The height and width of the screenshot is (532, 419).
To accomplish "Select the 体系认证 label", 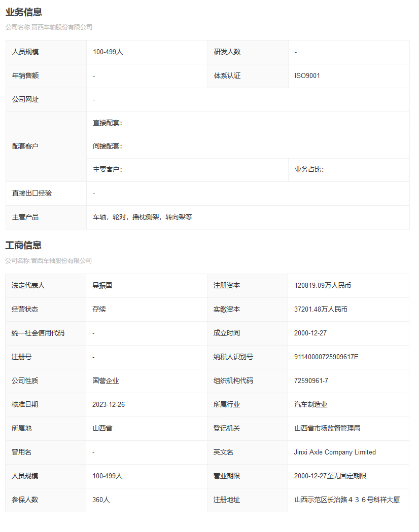I will [227, 75].
